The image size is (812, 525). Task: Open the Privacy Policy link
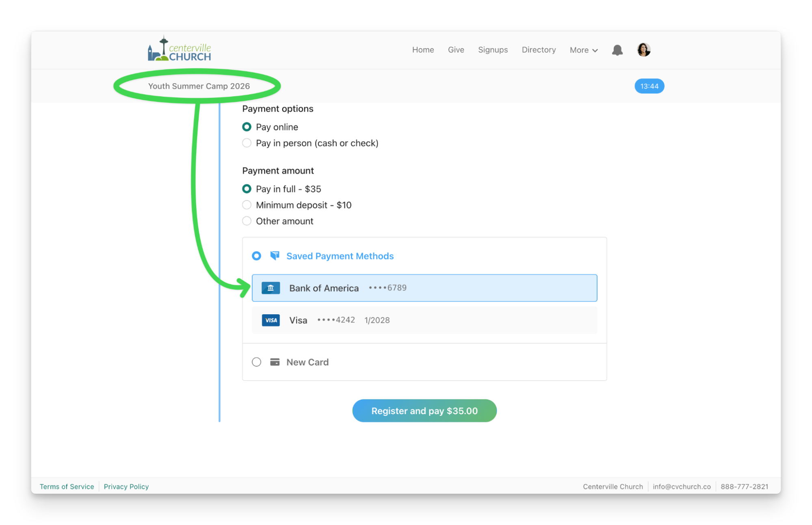[x=126, y=486]
